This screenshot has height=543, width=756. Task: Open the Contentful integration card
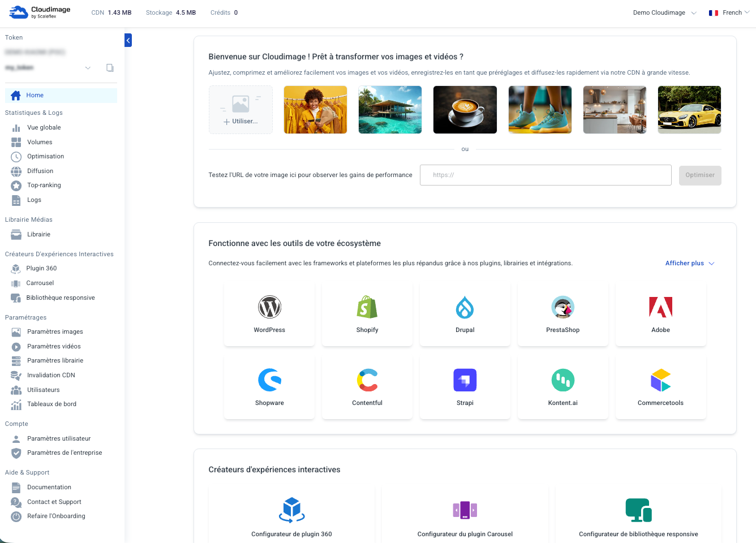point(367,387)
